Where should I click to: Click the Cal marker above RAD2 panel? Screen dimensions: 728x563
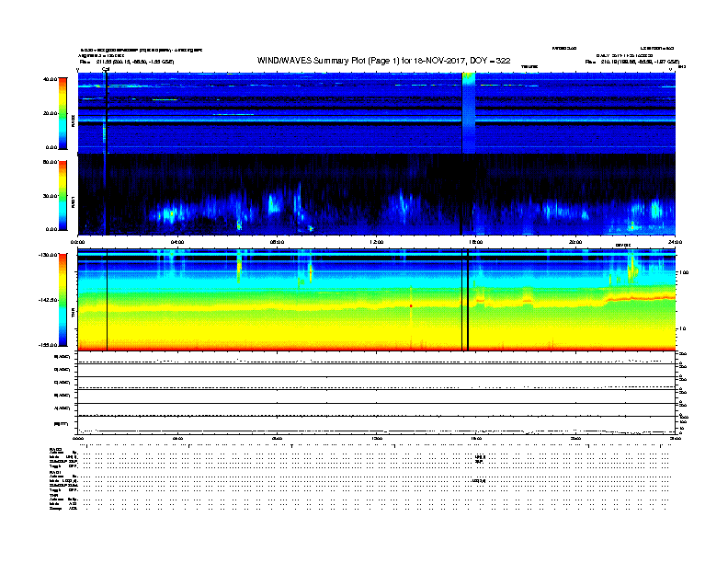coord(106,69)
